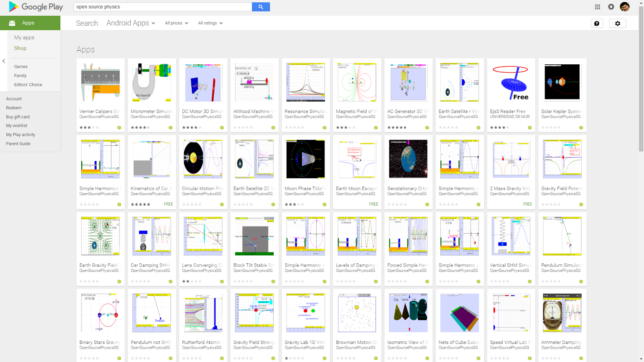Collapse the left sidebar with the arrow
The width and height of the screenshot is (644, 362).
pyautogui.click(x=4, y=61)
